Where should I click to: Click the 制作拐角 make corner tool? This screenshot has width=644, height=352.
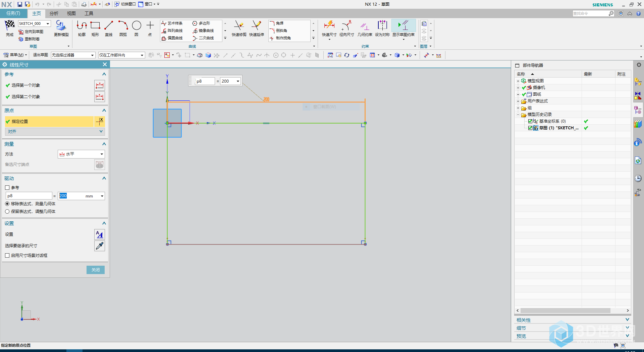(x=280, y=38)
